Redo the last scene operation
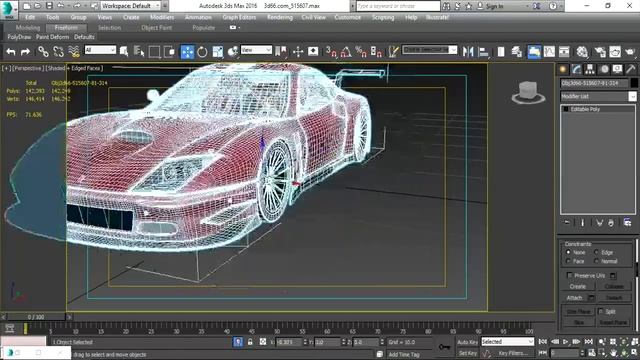 tap(25, 52)
